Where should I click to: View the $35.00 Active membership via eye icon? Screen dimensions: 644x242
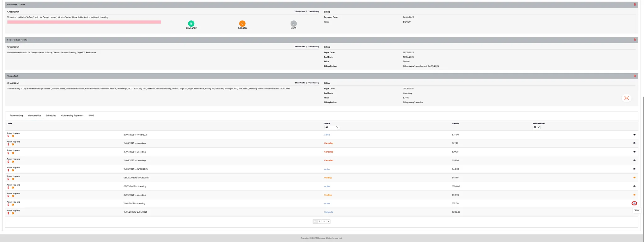[x=634, y=135]
